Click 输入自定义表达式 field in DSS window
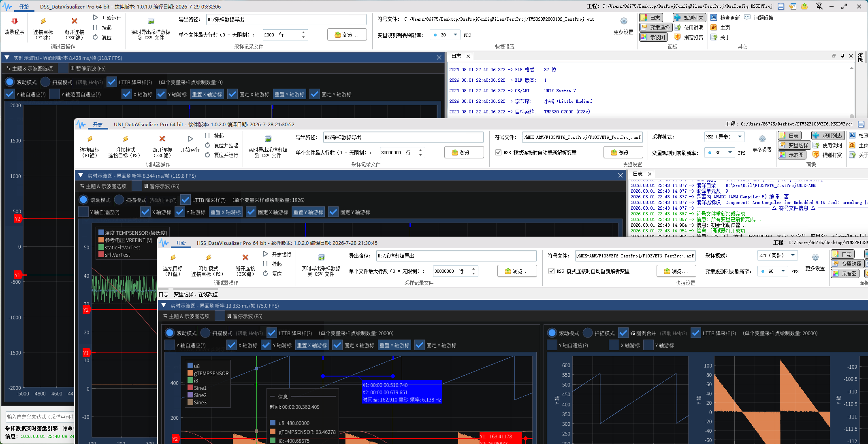The height and width of the screenshot is (444, 868). [x=40, y=417]
